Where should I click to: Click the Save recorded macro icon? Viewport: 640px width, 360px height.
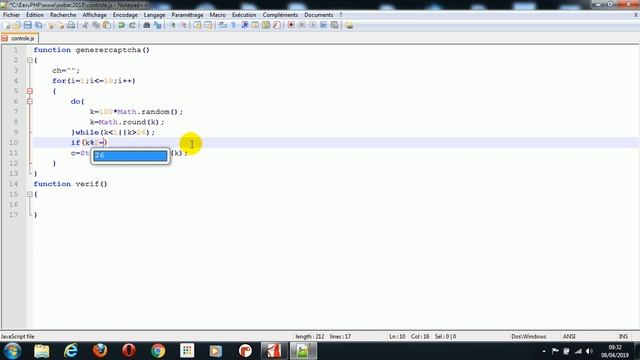334,25
